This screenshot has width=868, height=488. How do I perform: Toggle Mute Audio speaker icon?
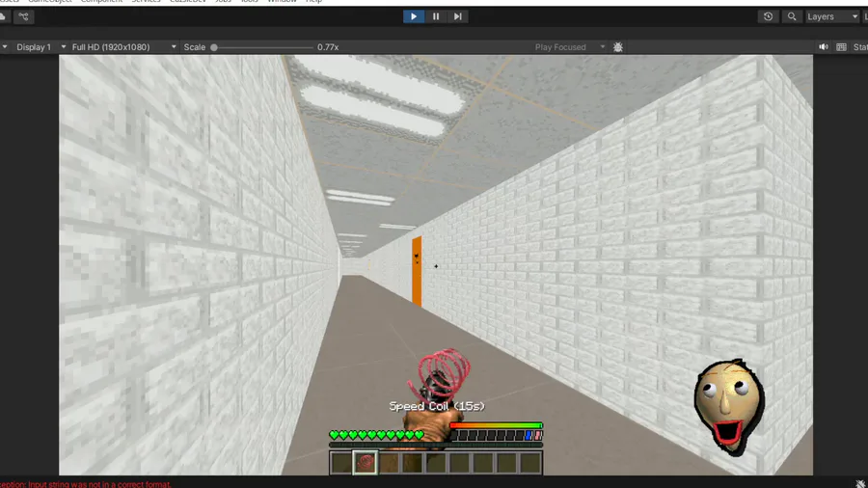(x=824, y=47)
